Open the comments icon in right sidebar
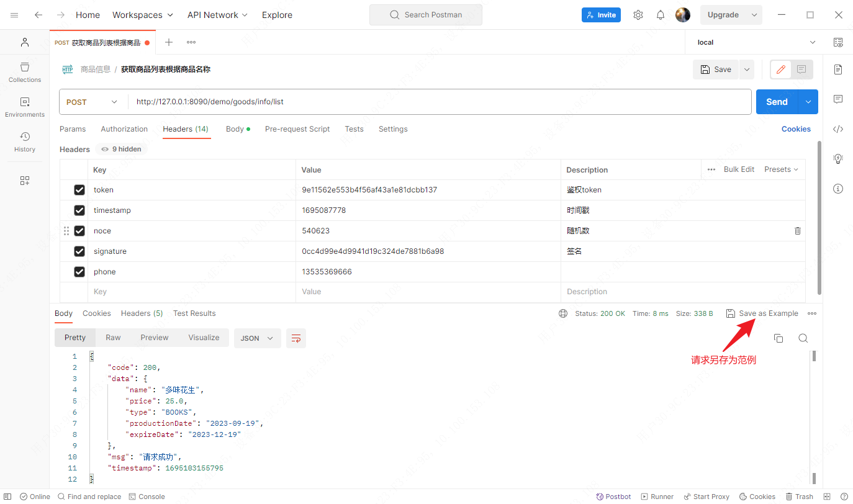853x504 pixels. click(x=838, y=99)
